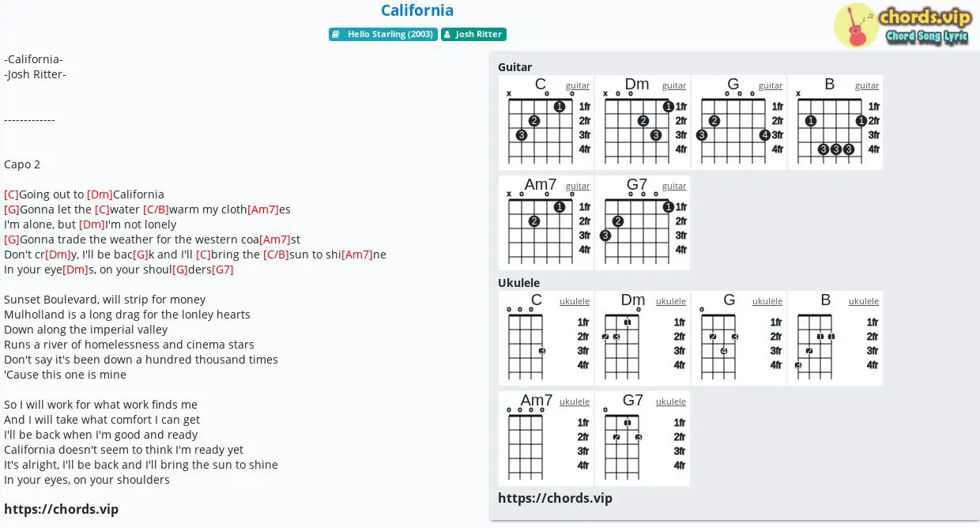The image size is (980, 528).
Task: Click the guitar link above G7 chord
Action: [674, 186]
